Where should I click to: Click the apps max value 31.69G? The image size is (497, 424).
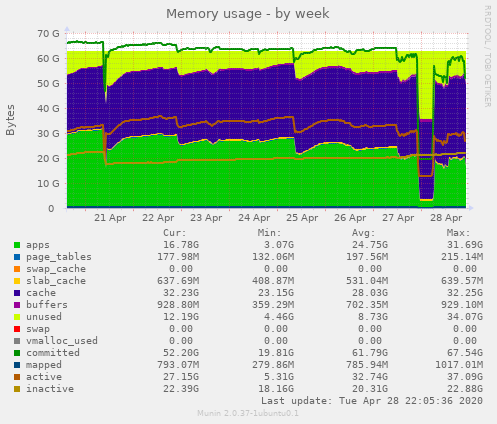465,245
